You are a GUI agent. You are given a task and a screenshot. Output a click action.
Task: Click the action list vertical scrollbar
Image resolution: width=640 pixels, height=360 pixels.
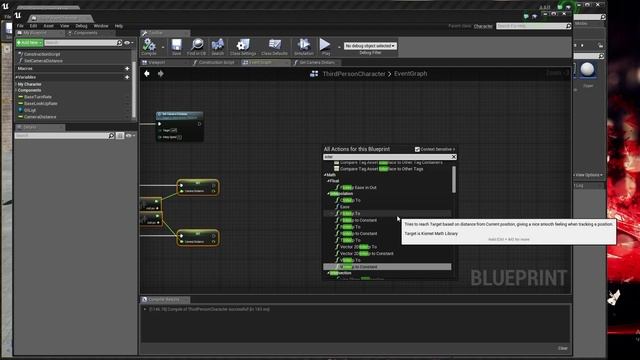tap(454, 180)
